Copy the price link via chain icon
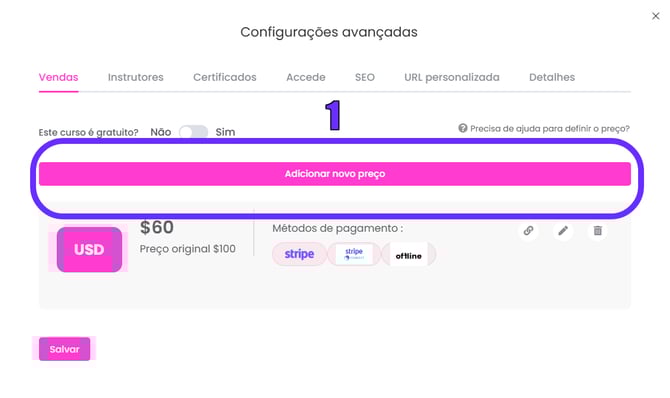 [529, 231]
